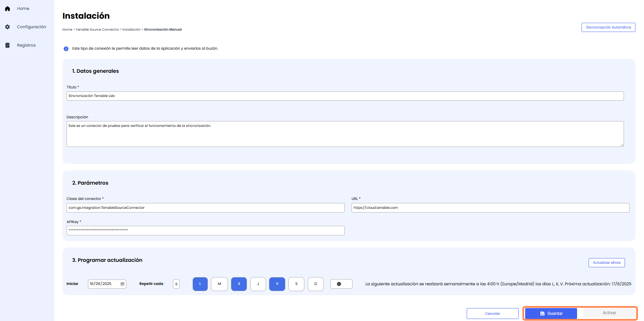Disable Wednesday (X) day button

coord(239,284)
